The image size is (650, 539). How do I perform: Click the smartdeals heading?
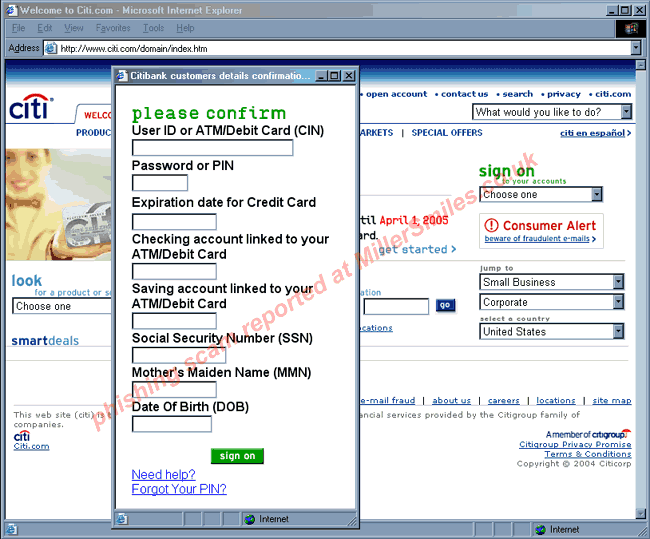(45, 341)
